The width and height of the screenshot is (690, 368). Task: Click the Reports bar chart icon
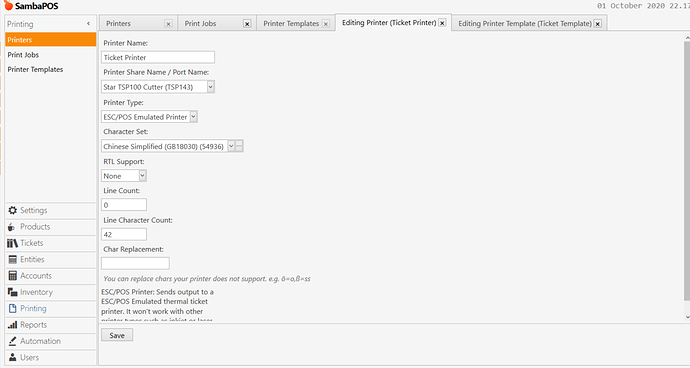(13, 325)
